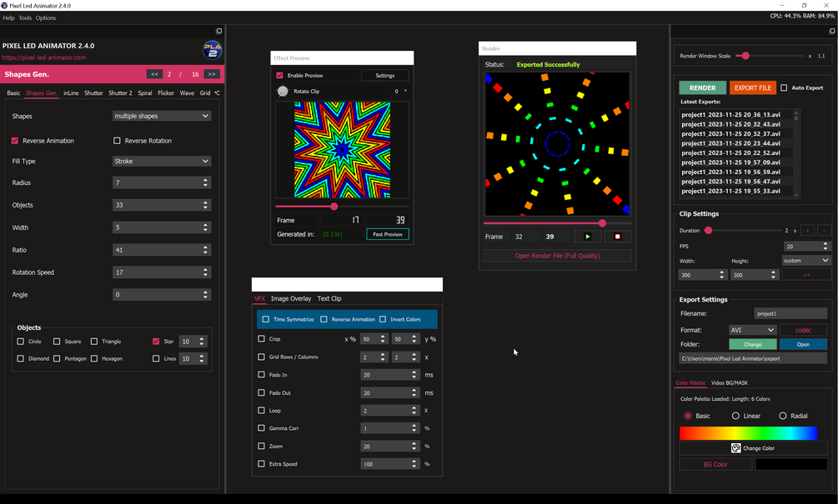Open the Options menu

(45, 17)
